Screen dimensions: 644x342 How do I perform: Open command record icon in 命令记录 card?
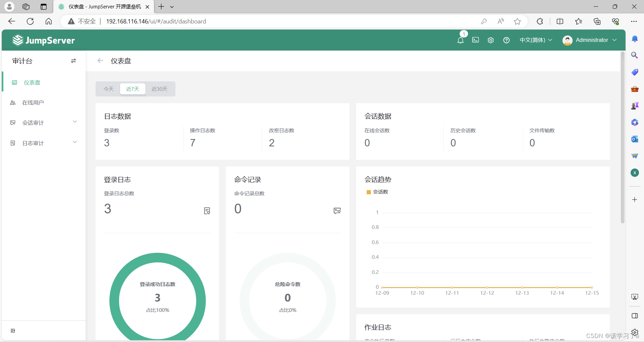click(x=337, y=211)
